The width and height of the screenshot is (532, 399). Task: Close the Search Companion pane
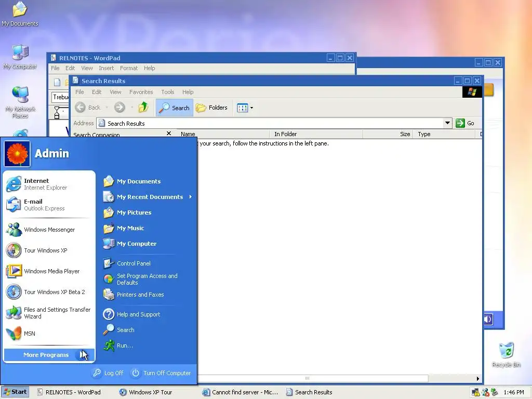pyautogui.click(x=169, y=134)
